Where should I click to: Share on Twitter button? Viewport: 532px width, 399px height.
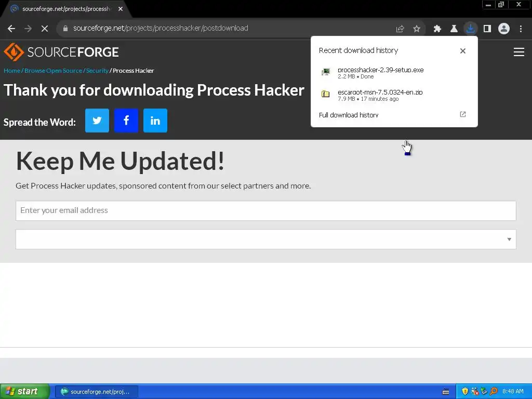(x=97, y=121)
